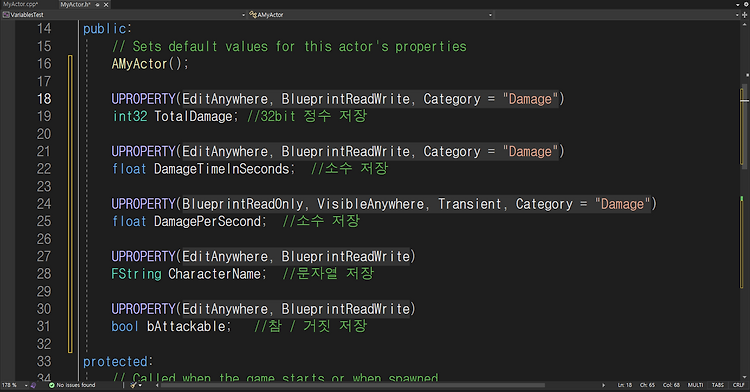The width and height of the screenshot is (750, 392).
Task: Click the horizontal scrollbar left arrow
Action: (x=157, y=385)
